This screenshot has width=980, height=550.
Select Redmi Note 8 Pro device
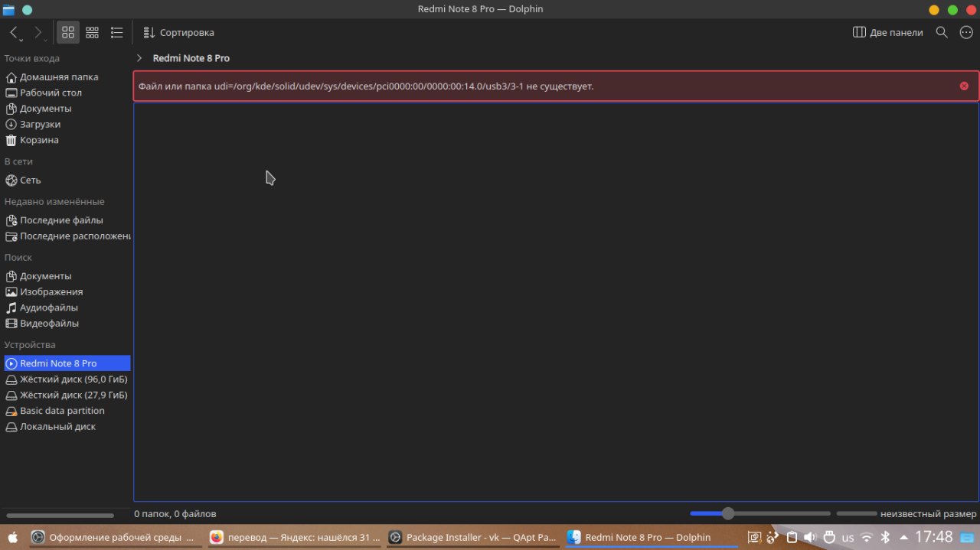[x=66, y=363]
